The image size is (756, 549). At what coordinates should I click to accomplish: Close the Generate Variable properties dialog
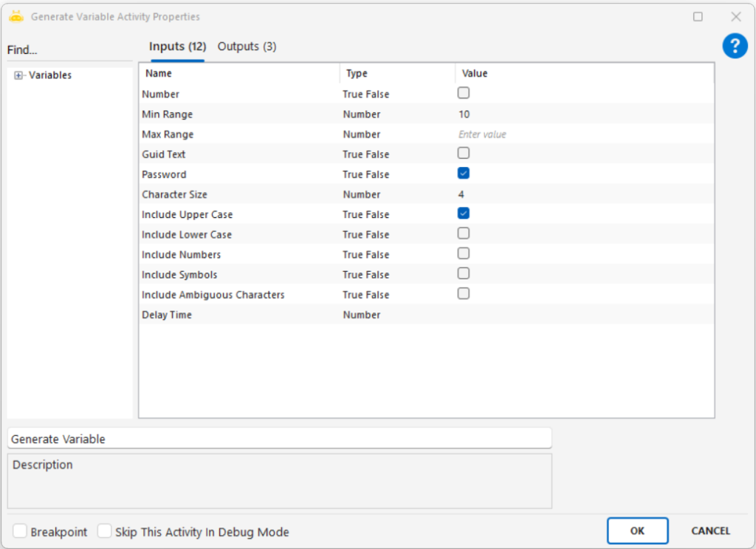[x=735, y=16]
